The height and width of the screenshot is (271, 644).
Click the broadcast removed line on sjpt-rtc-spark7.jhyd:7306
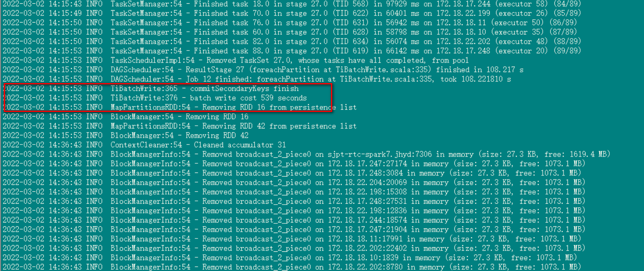click(x=307, y=154)
